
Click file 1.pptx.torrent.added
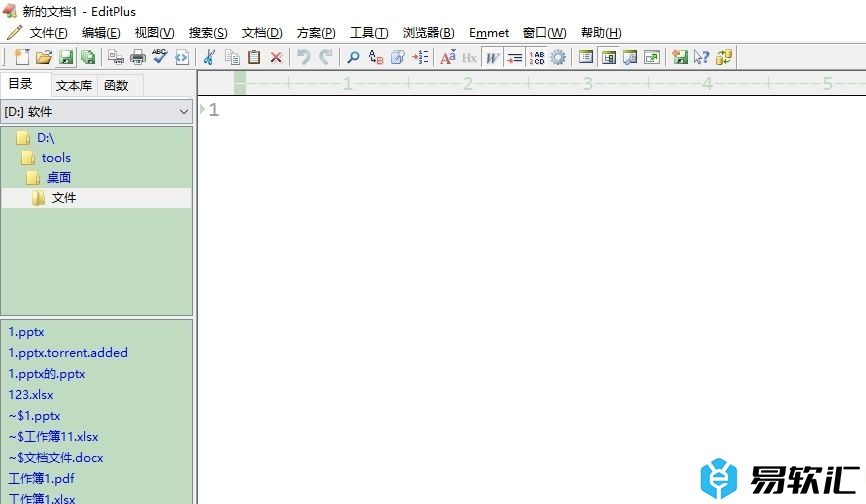point(68,353)
